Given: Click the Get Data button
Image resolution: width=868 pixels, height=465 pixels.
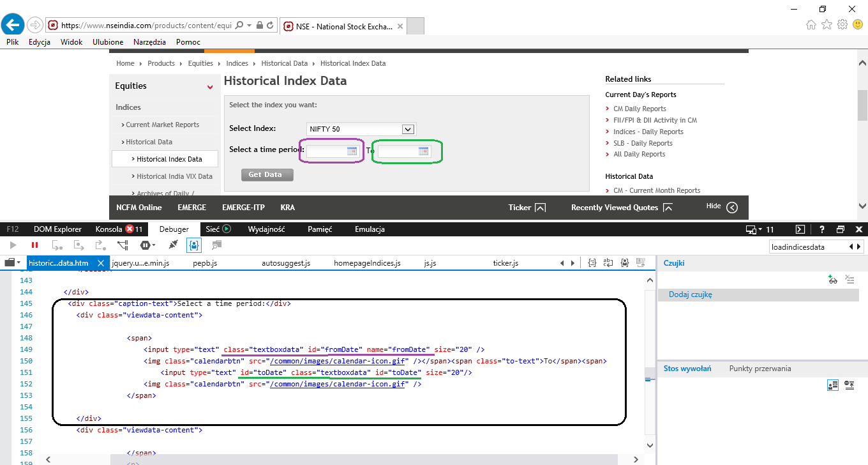Looking at the screenshot, I should tap(267, 175).
